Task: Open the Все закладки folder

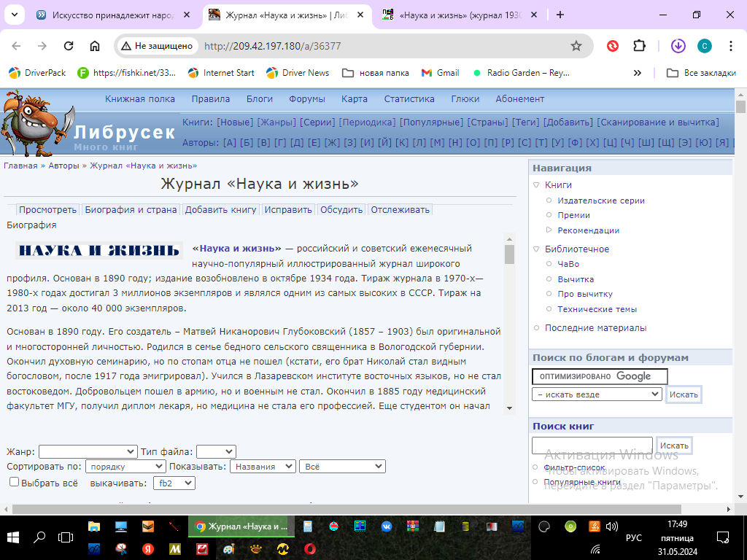Action: (x=701, y=73)
